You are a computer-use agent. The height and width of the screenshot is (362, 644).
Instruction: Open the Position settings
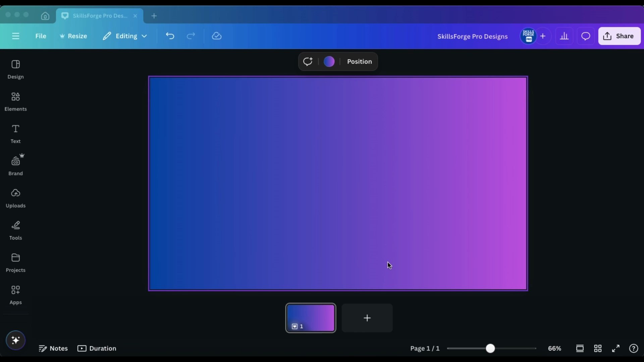359,61
